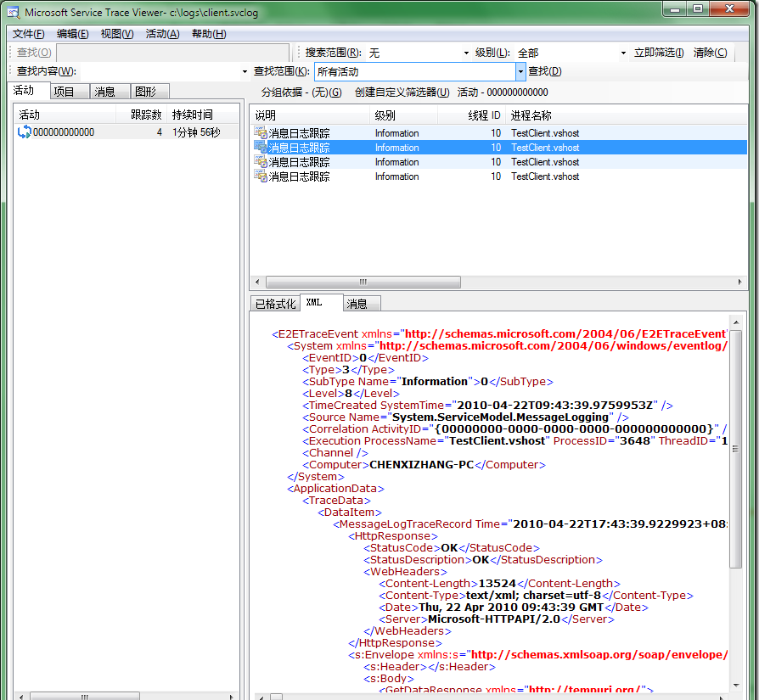759x700 pixels.
Task: Open the 查找内容(W) dropdown arrow
Action: [245, 71]
